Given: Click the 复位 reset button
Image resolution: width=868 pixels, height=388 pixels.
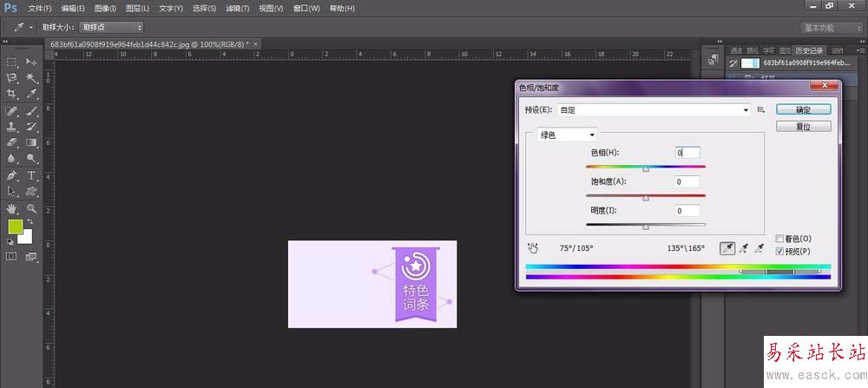Looking at the screenshot, I should tap(803, 126).
